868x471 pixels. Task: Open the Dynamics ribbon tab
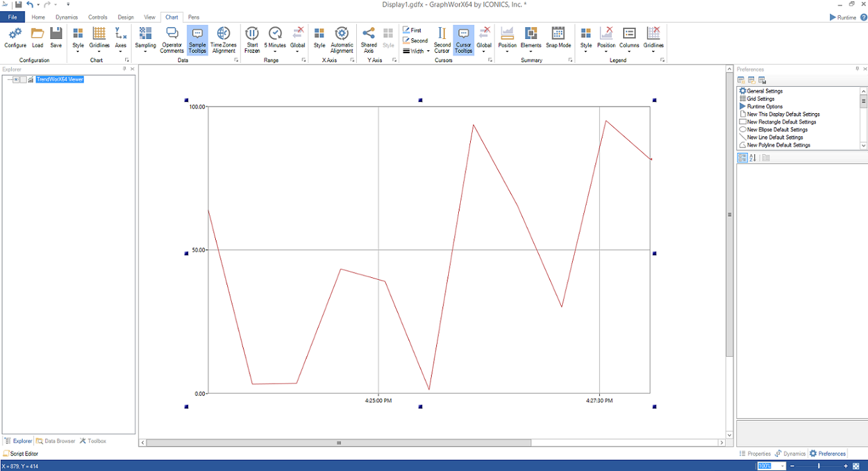coord(66,17)
